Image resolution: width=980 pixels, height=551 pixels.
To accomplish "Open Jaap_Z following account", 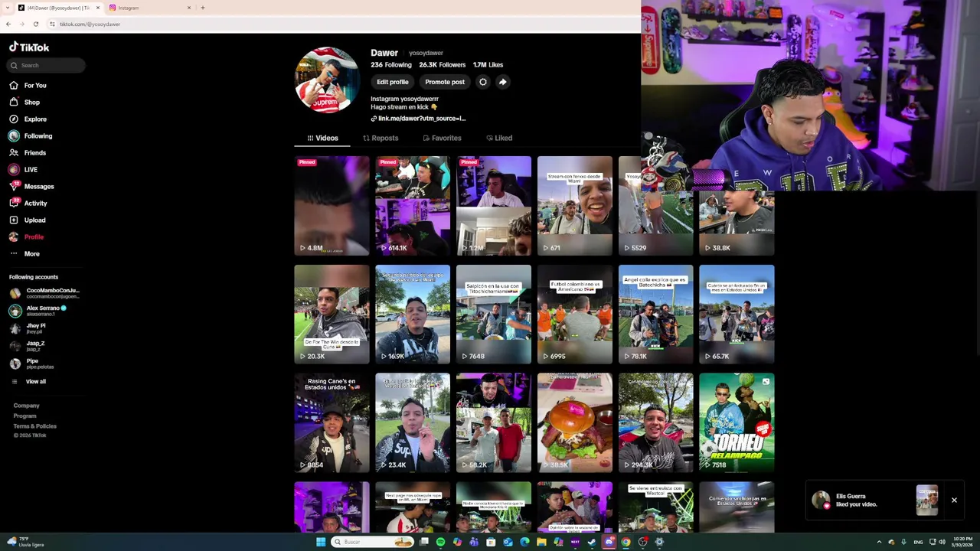I will click(28, 346).
